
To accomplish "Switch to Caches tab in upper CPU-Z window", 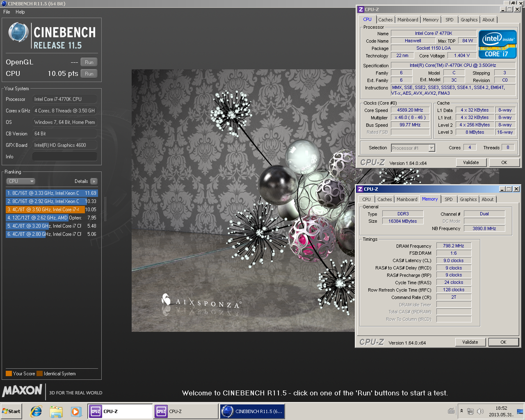I will pyautogui.click(x=385, y=20).
